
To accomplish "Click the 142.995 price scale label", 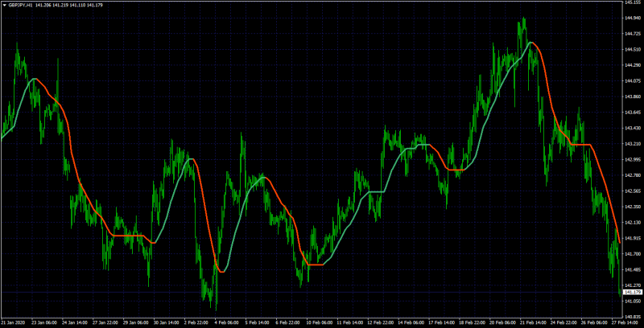I will [633, 159].
